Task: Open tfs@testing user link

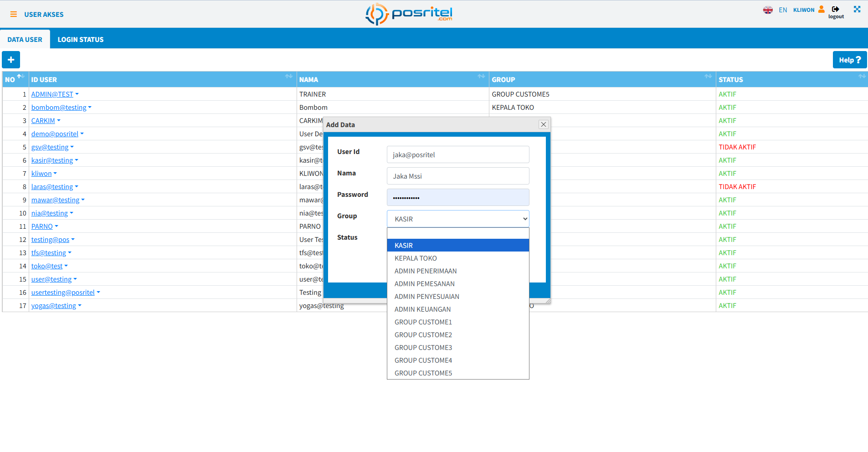Action: point(48,253)
